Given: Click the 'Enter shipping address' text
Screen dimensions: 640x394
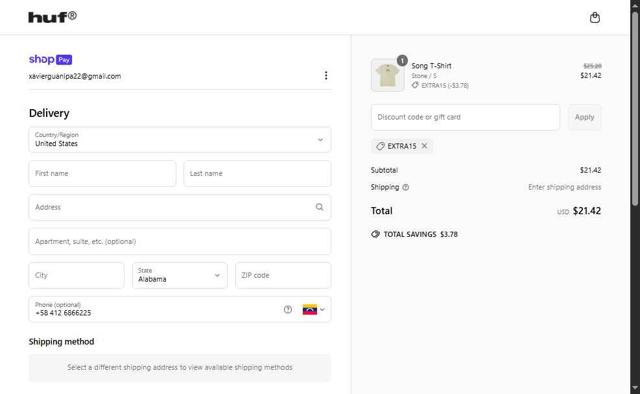Looking at the screenshot, I should (x=564, y=187).
